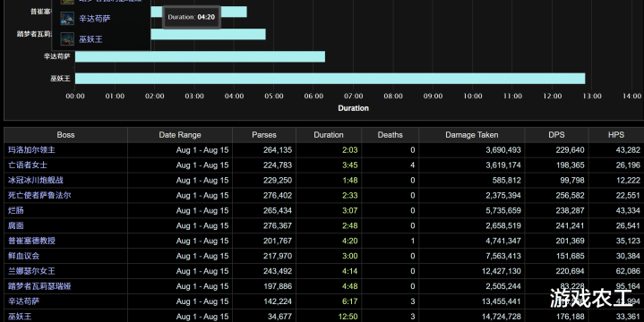Image resolution: width=644 pixels, height=322 pixels.
Task: Click the 辛达苟萨 label on chart axis
Action: 57,56
